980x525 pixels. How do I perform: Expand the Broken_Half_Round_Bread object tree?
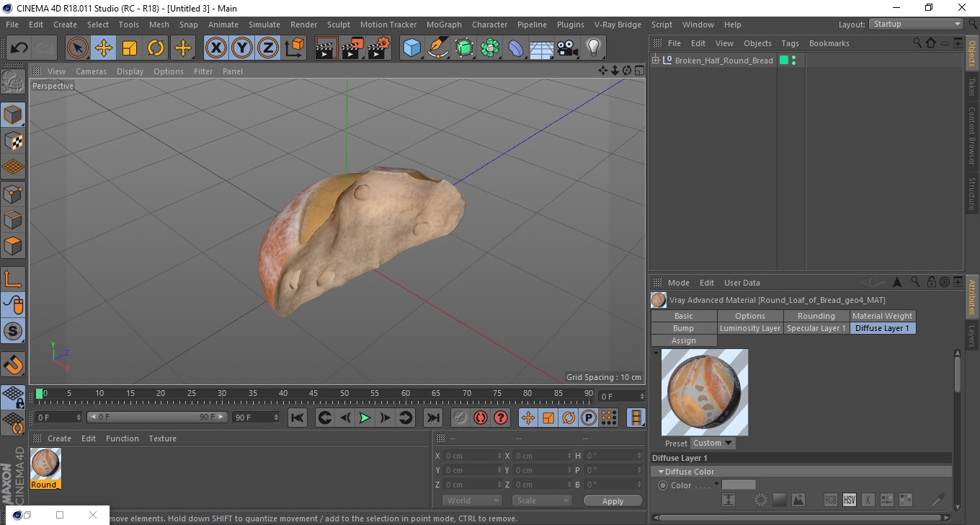656,61
